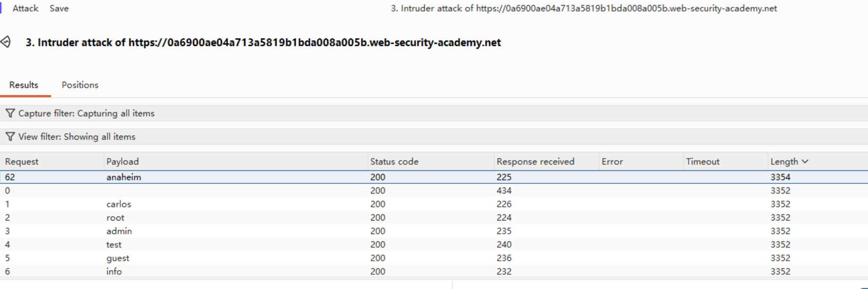Select the admin payload row
Viewport: 868px width, 289px height.
click(x=434, y=231)
